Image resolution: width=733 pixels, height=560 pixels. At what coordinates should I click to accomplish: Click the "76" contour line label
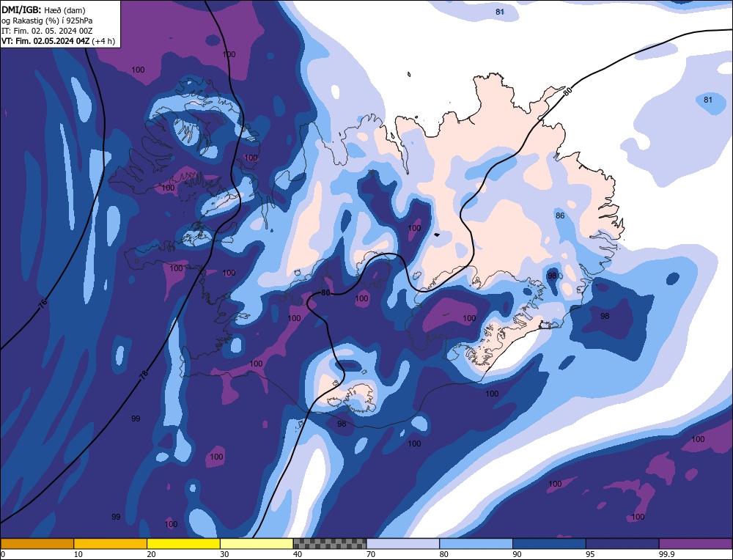click(x=43, y=304)
